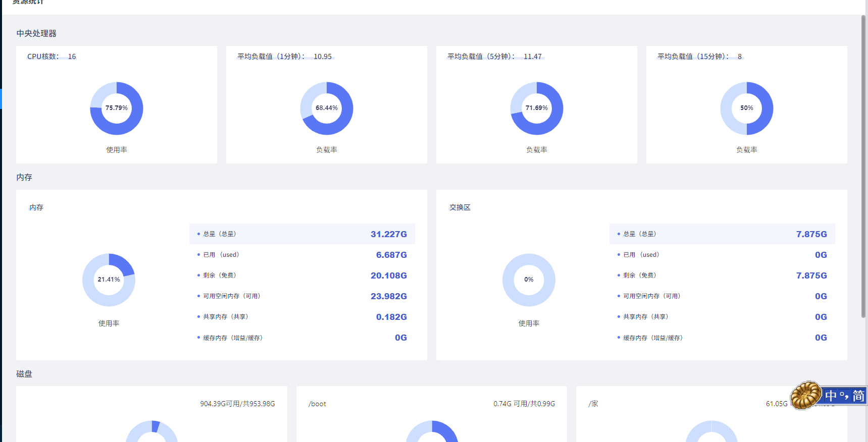The height and width of the screenshot is (442, 868).
Task: Click the /家 disk donut chart
Action: pos(711,432)
